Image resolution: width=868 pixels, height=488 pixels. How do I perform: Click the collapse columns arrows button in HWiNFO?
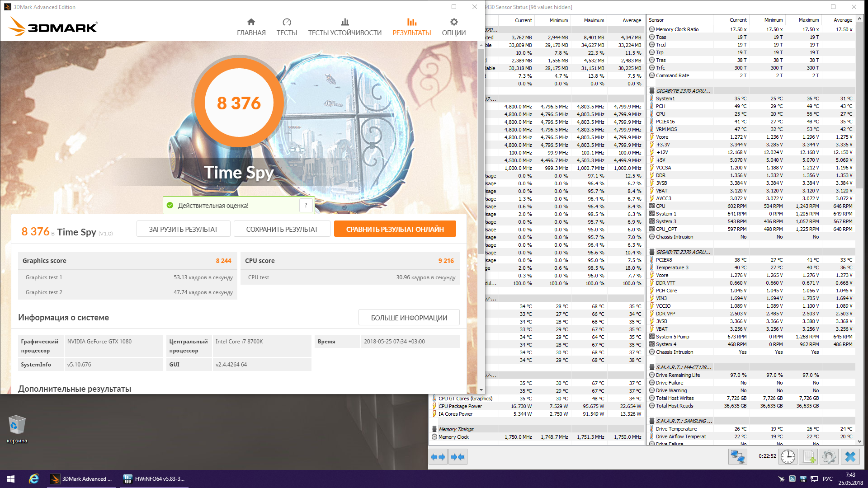point(458,457)
